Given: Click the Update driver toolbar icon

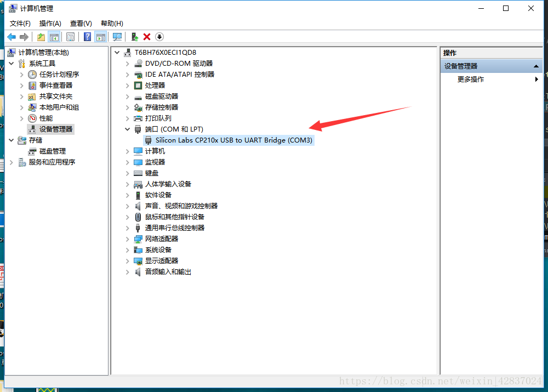Looking at the screenshot, I should pyautogui.click(x=135, y=37).
